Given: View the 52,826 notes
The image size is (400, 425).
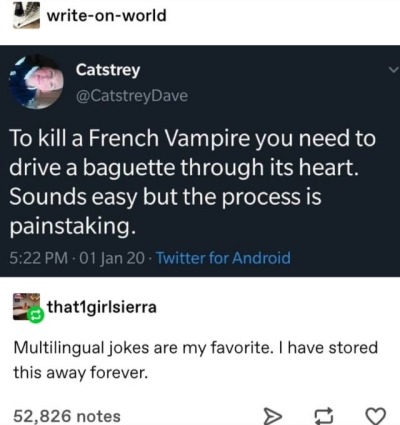Looking at the screenshot, I should tap(67, 416).
